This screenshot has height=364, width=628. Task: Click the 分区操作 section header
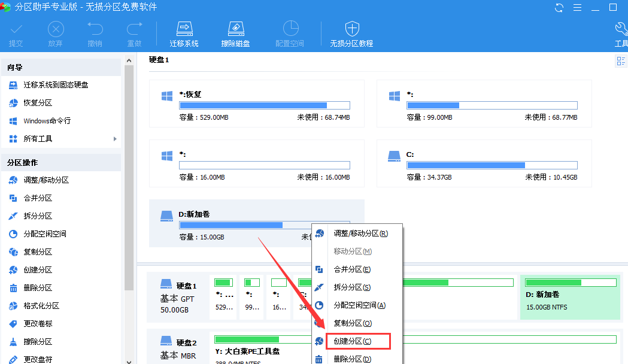tap(61, 163)
